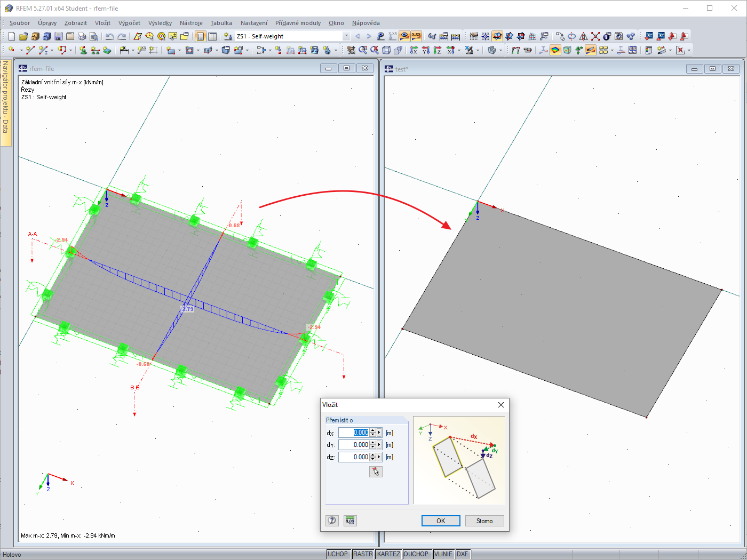Open the Nápověda menu
This screenshot has height=560, width=747.
tap(366, 23)
